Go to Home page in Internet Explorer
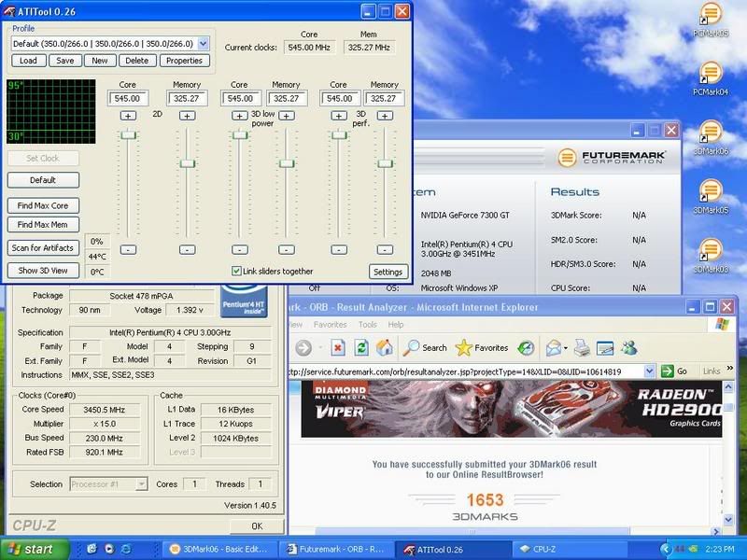This screenshot has height=560, width=747. pyautogui.click(x=385, y=348)
